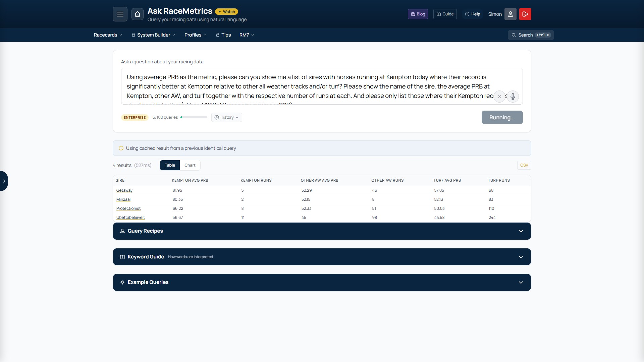Click the Running... button
644x362 pixels.
pyautogui.click(x=502, y=117)
